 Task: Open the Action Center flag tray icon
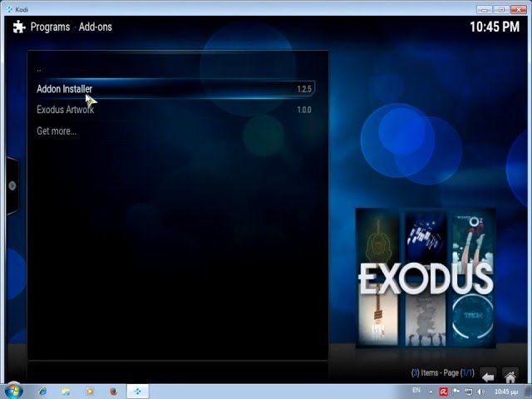coord(456,392)
